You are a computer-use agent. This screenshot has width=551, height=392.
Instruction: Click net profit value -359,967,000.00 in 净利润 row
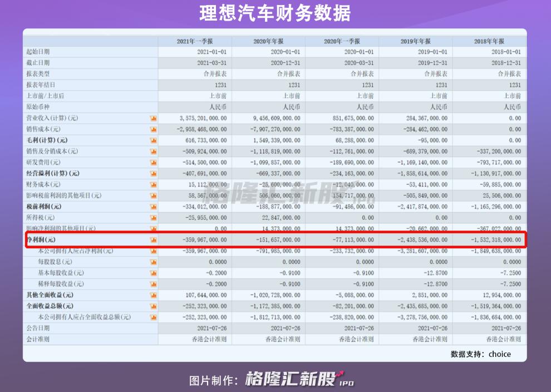point(204,240)
